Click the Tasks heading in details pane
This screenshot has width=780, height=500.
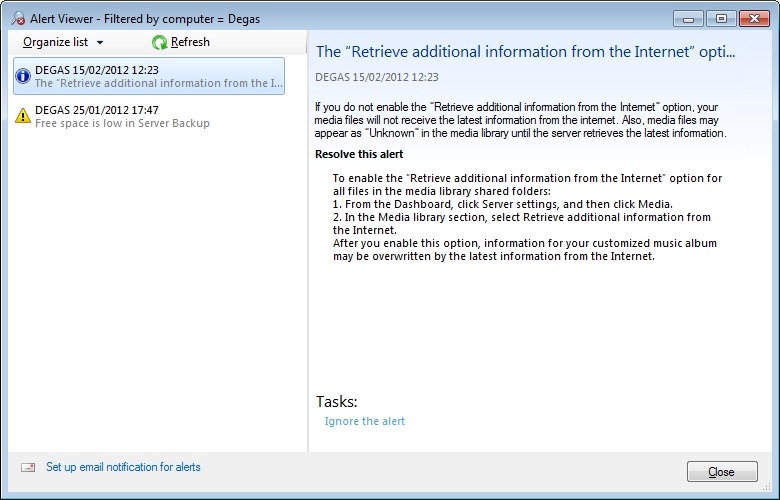pos(336,401)
